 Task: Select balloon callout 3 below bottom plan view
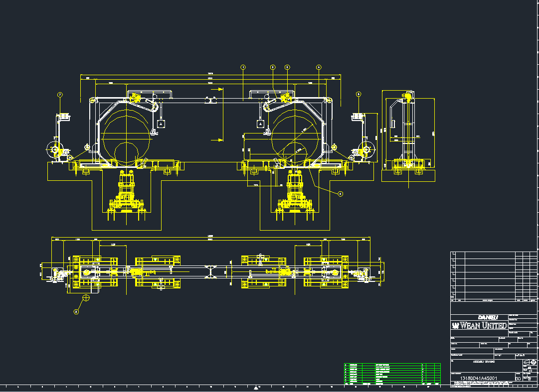(x=76, y=311)
